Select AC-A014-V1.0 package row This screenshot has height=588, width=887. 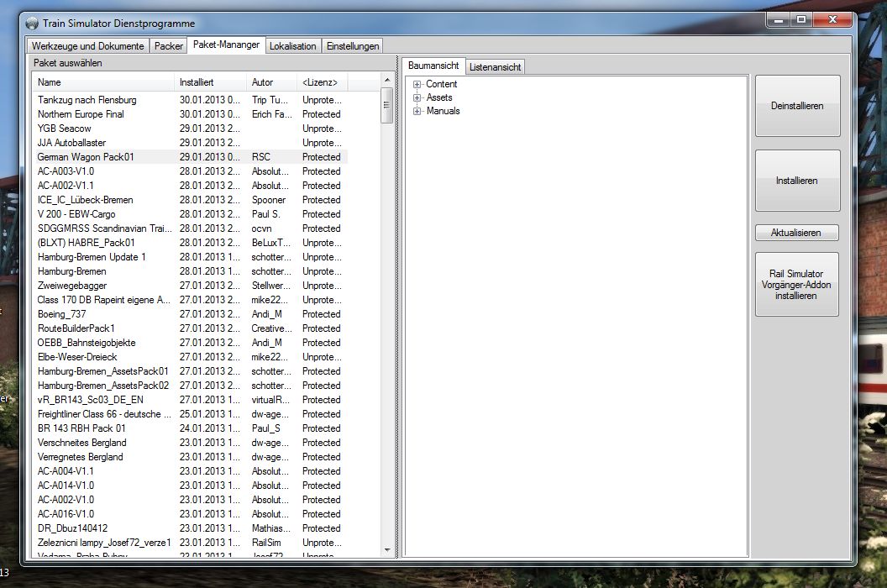(190, 486)
